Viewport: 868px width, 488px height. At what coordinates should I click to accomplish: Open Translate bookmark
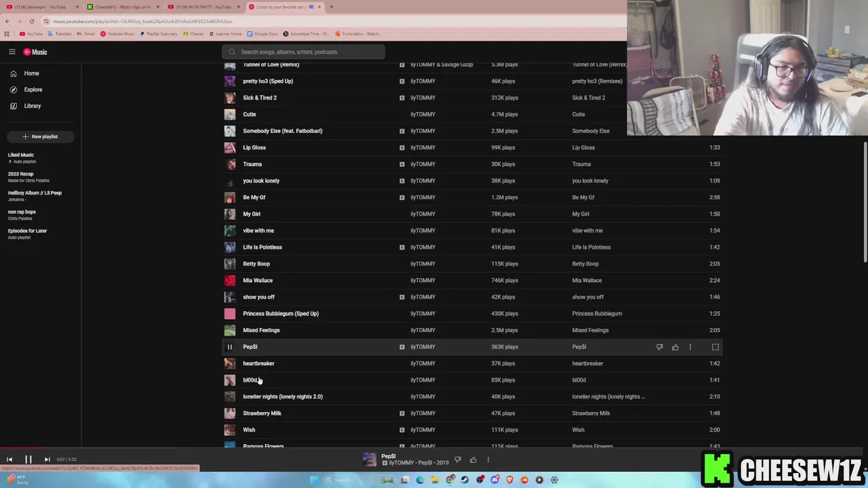60,34
